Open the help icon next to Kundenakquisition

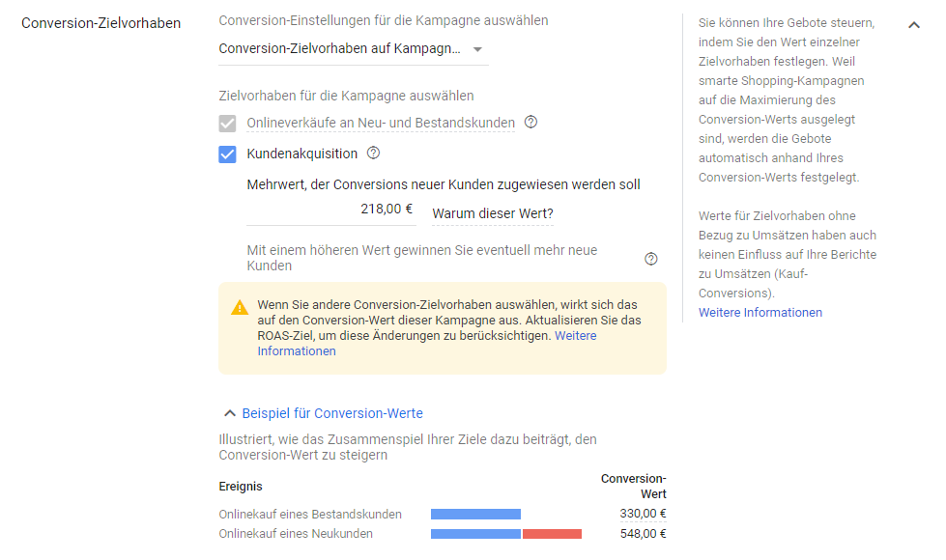tap(372, 153)
